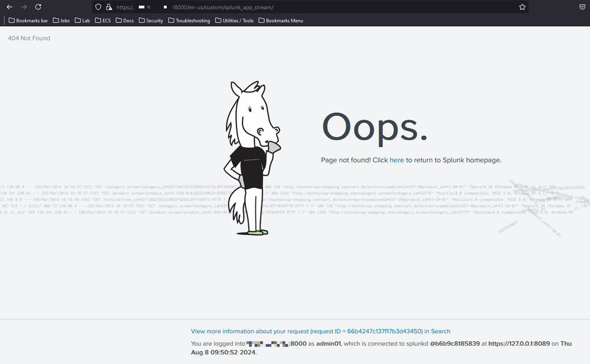View site security lock information

click(109, 6)
